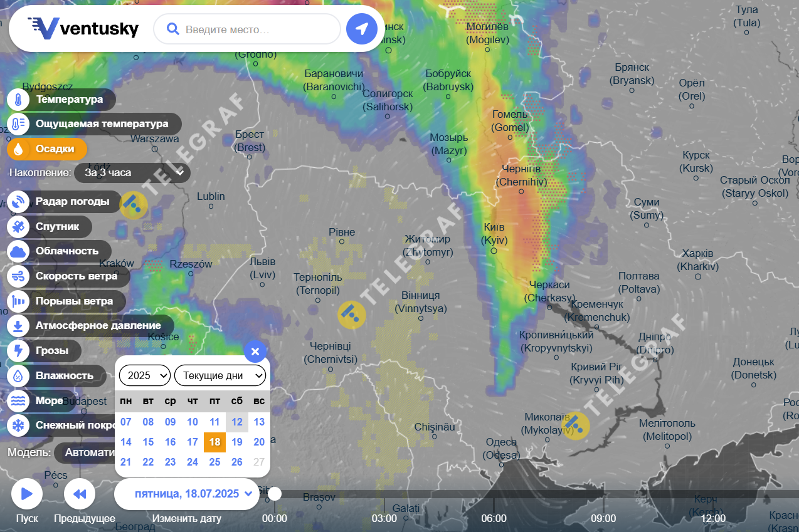
Task: Toggle the Осадки precipitation layer
Action: pyautogui.click(x=55, y=149)
